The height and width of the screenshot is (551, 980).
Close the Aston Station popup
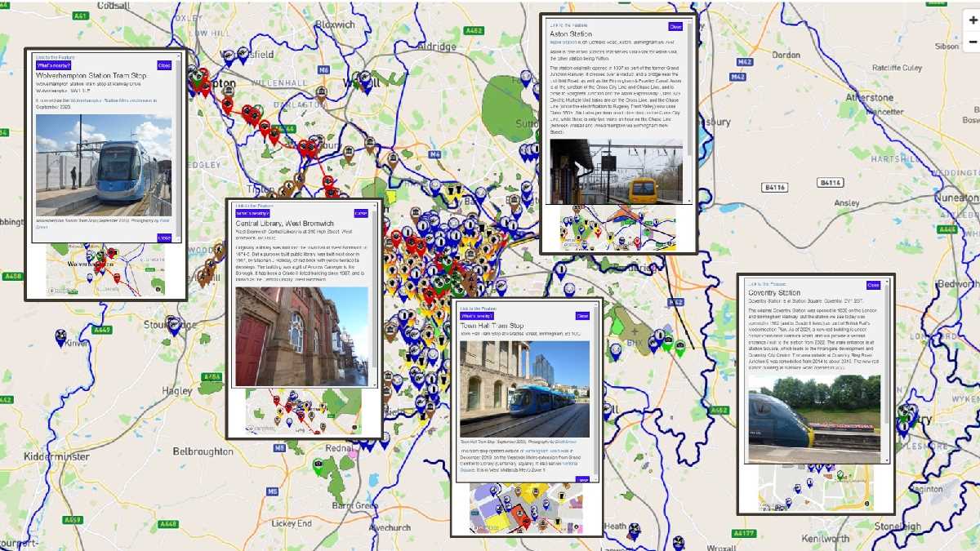(x=675, y=26)
